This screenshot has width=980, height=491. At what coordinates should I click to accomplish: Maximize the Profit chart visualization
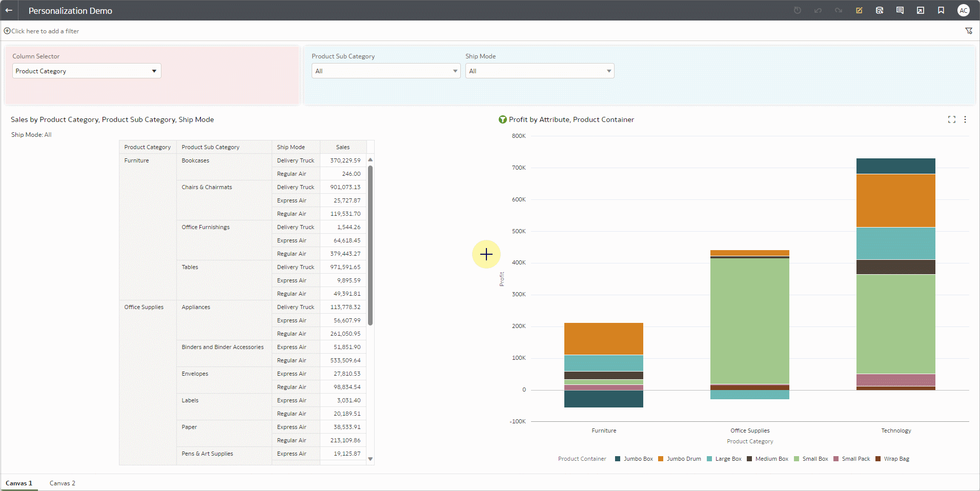click(x=952, y=119)
